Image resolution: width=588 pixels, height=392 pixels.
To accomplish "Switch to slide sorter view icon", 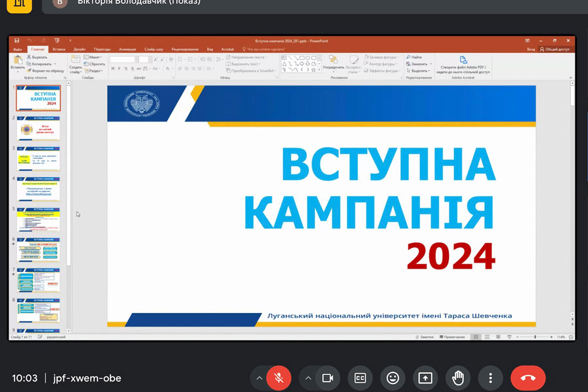I will coord(487,337).
